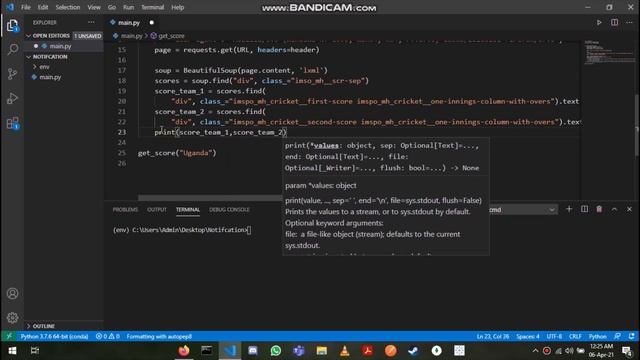Open main.py in NOTIFCATION folder
This screenshot has height=360, width=640.
point(50,77)
